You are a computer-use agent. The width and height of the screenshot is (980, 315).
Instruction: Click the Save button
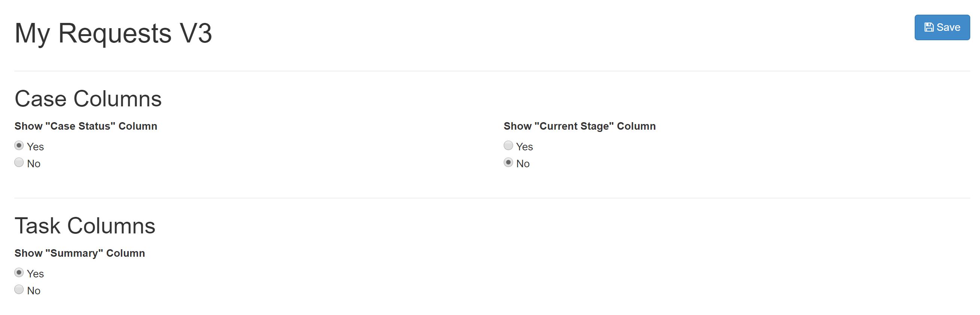[x=942, y=27]
